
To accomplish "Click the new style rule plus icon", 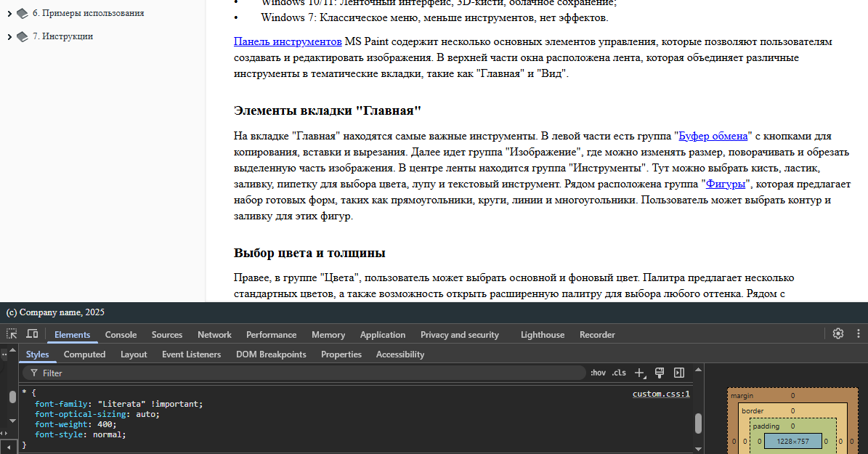I will click(x=639, y=373).
